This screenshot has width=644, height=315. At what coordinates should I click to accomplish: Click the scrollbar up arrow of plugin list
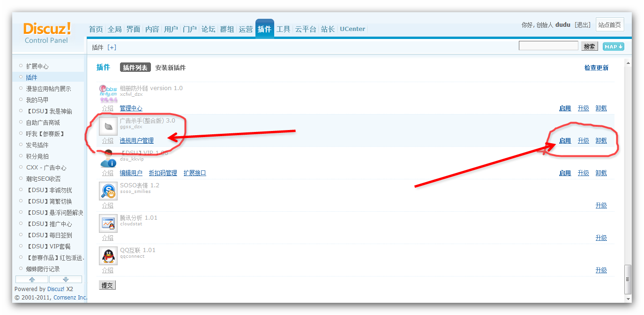[x=628, y=62]
